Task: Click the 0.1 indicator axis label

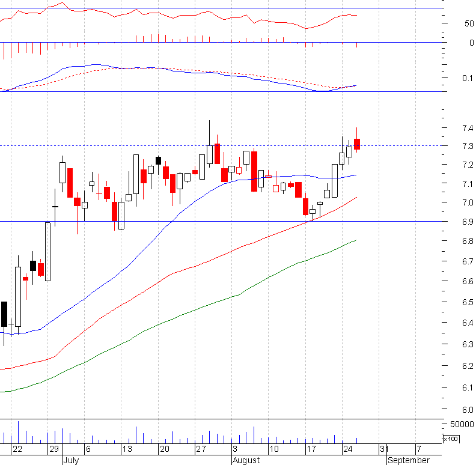Action: (468, 78)
